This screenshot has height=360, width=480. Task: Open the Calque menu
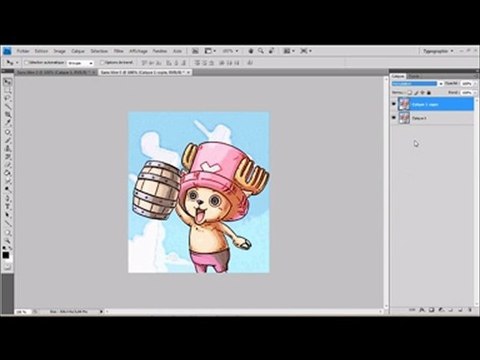coord(78,51)
